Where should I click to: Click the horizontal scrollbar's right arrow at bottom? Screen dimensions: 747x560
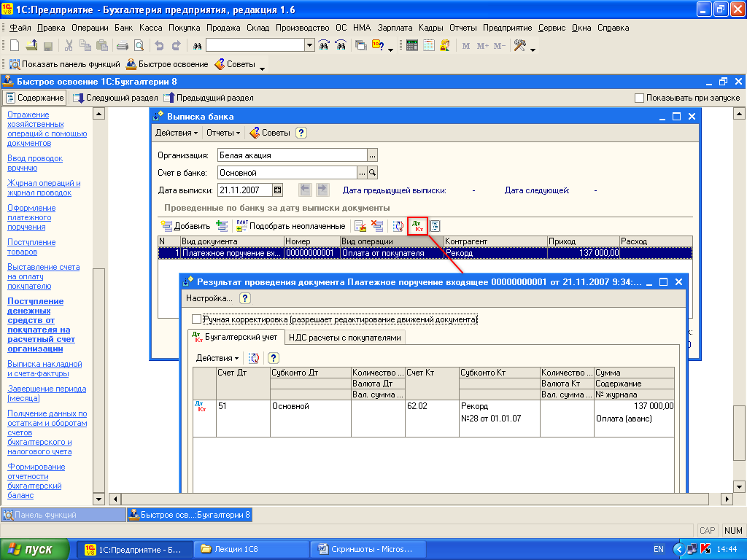point(727,499)
